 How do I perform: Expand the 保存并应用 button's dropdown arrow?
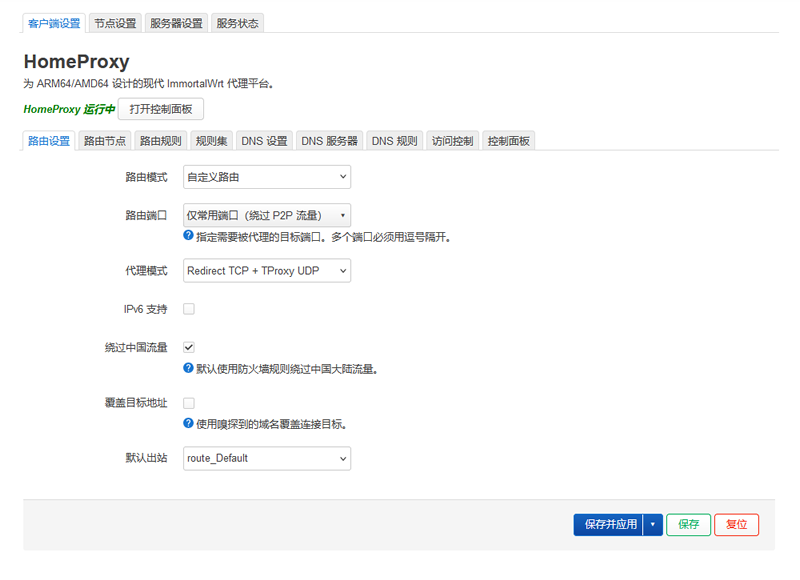653,524
